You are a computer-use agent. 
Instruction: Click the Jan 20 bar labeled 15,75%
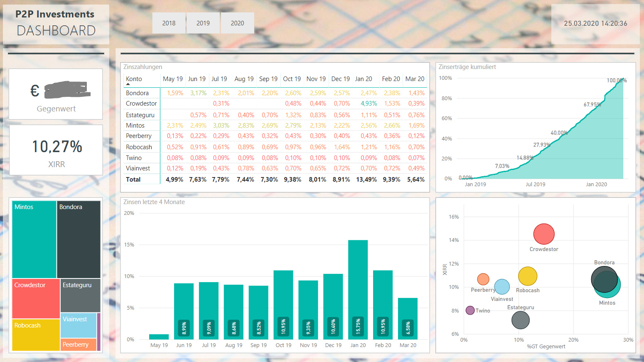tap(358, 290)
